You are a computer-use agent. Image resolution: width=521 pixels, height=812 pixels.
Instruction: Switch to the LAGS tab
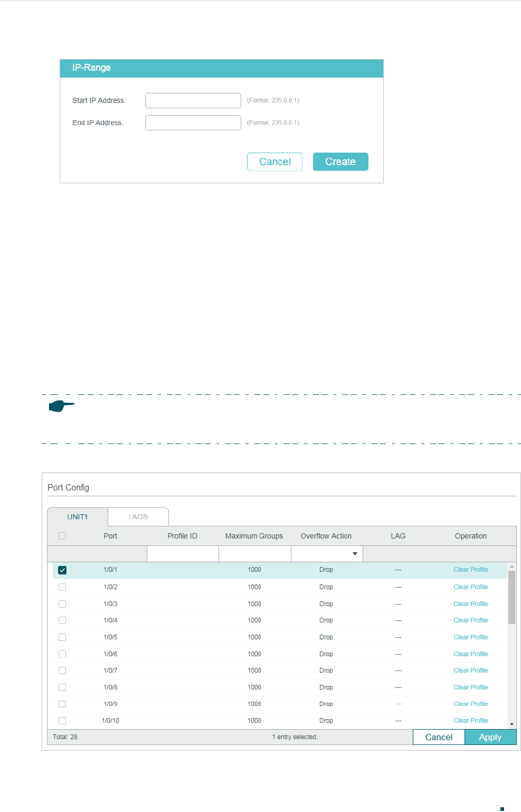[138, 517]
